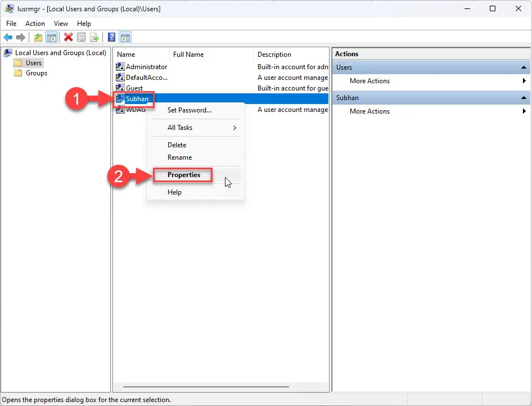
Task: Open All Tasks submenu
Action: pyautogui.click(x=196, y=128)
